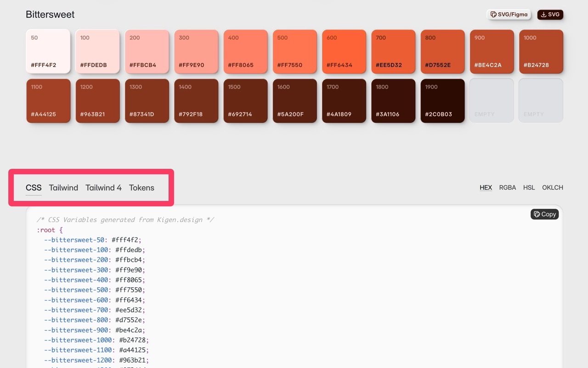Click the 50 swatch #FFF4F2
The width and height of the screenshot is (588, 368).
pyautogui.click(x=48, y=51)
